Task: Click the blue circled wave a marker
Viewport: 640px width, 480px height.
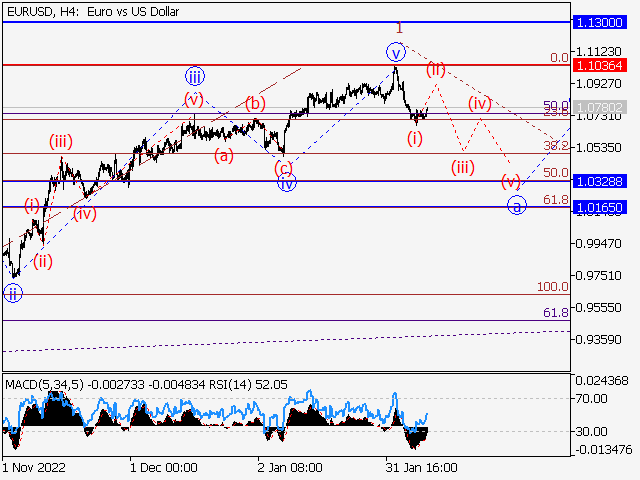Action: (x=516, y=205)
